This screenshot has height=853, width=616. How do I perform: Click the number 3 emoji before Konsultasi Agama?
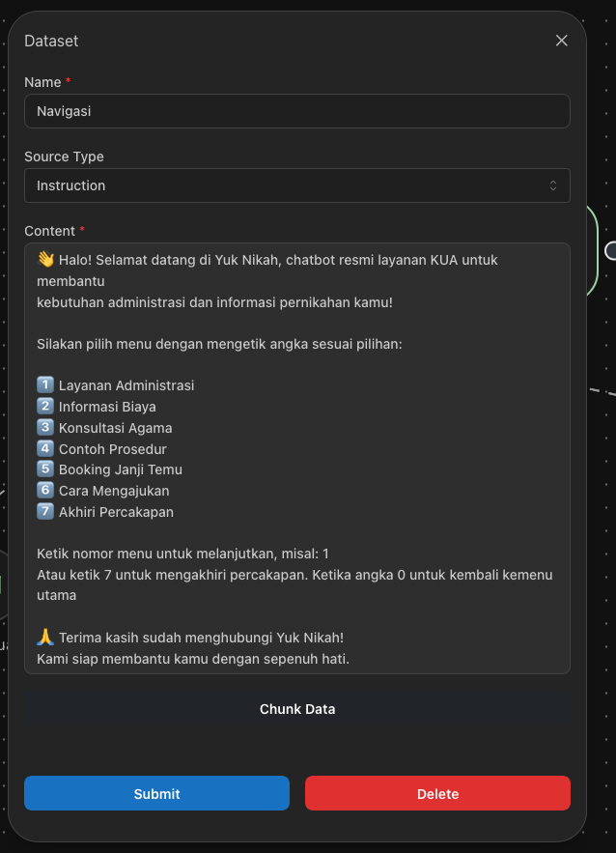click(45, 428)
